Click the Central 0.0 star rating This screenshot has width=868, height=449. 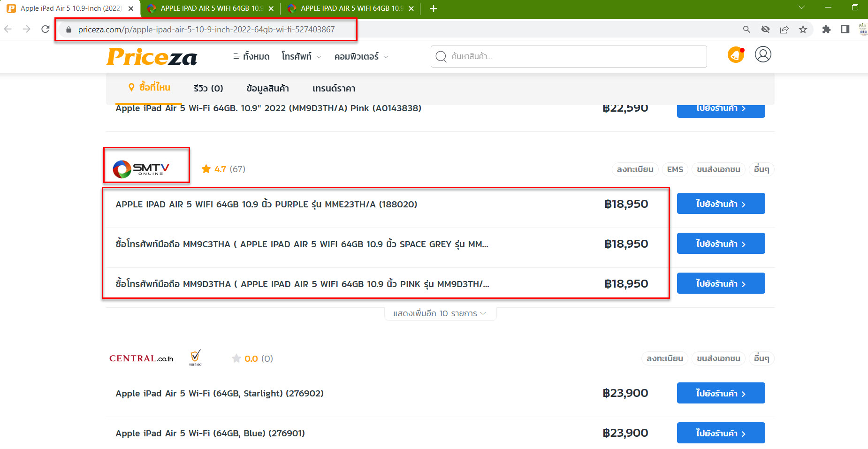coord(252,358)
